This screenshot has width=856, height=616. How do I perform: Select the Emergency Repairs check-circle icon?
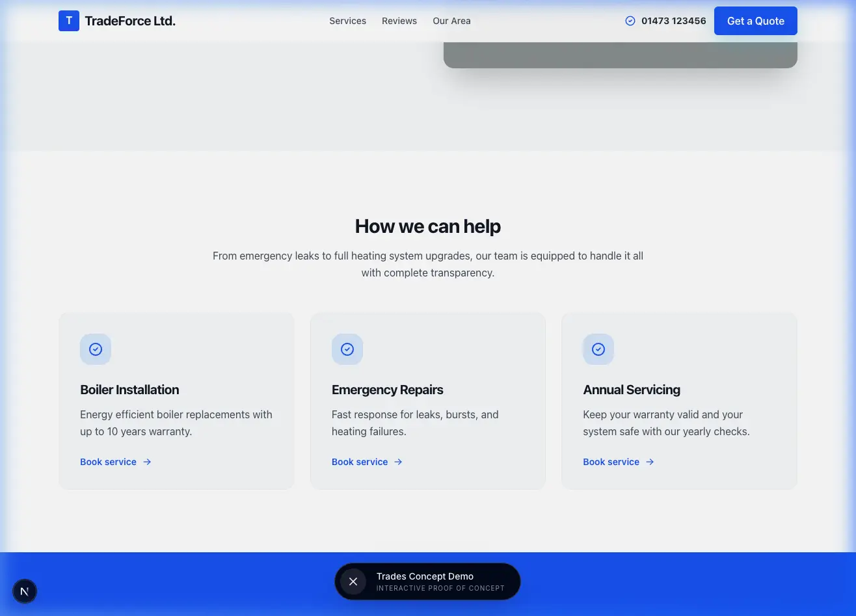coord(347,349)
